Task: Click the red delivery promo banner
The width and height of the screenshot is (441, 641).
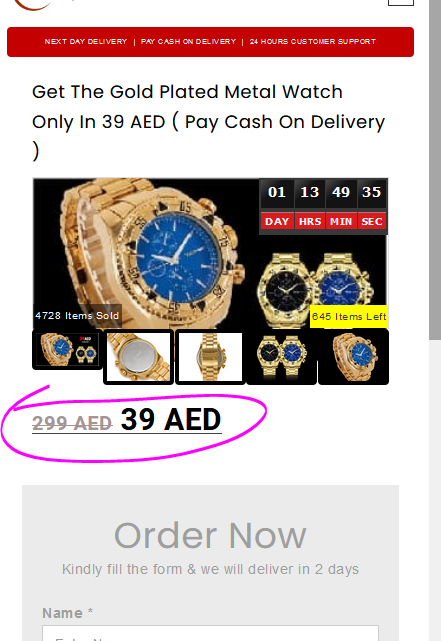Action: (210, 42)
